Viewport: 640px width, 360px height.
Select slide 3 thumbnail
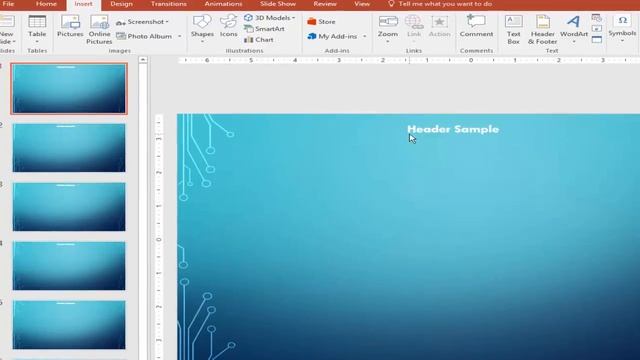click(69, 207)
